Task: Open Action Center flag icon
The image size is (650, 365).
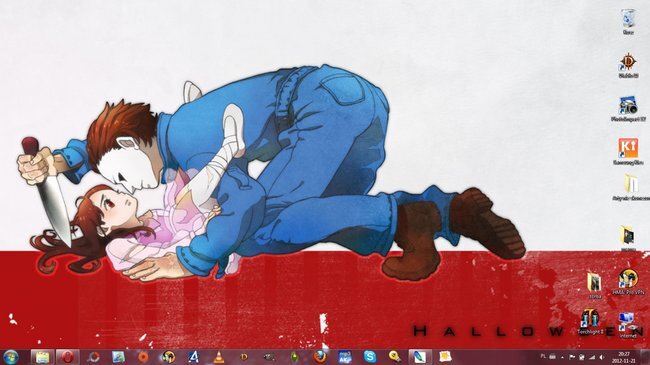Action: pos(572,357)
